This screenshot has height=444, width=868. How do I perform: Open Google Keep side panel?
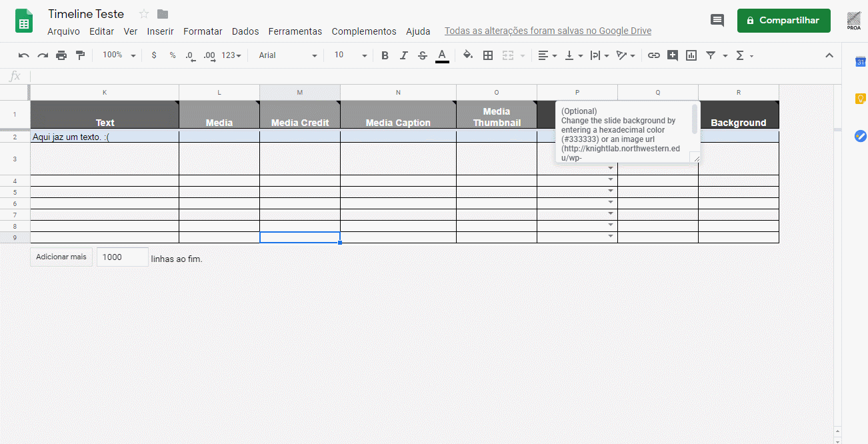(860, 99)
